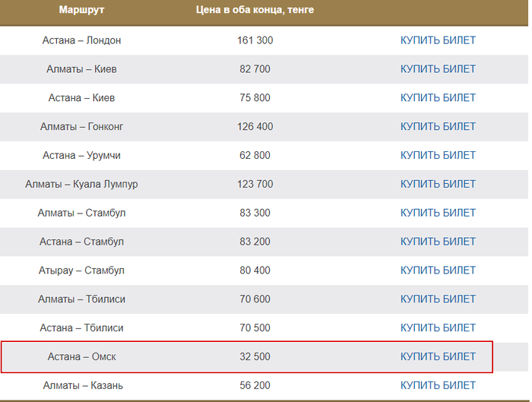
Task: Open КУПИТЬ БИЛЕТ link for Астана – Киев
Action: tap(438, 98)
